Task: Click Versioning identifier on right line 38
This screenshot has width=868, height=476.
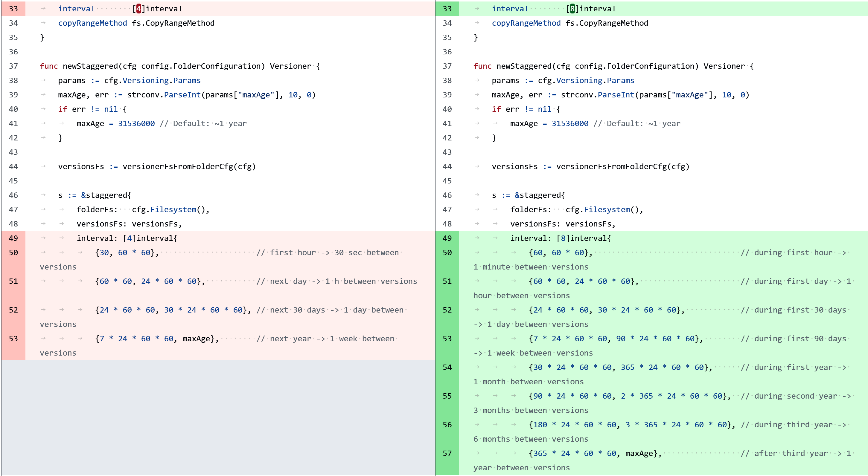Action: click(x=579, y=80)
